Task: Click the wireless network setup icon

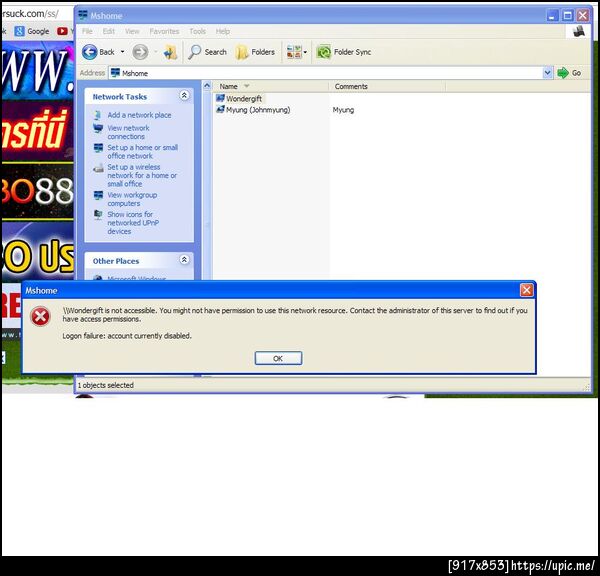Action: point(98,168)
